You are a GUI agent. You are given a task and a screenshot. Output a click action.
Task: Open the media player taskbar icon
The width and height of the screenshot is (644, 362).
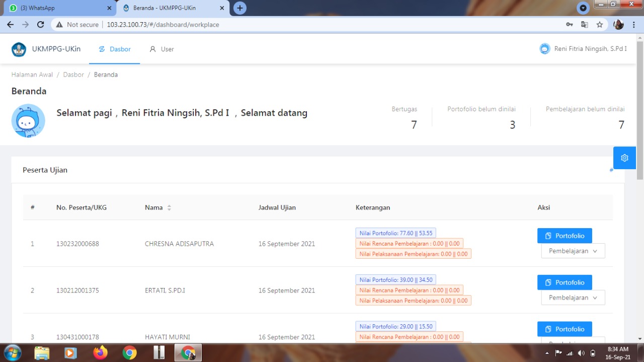[x=71, y=353]
